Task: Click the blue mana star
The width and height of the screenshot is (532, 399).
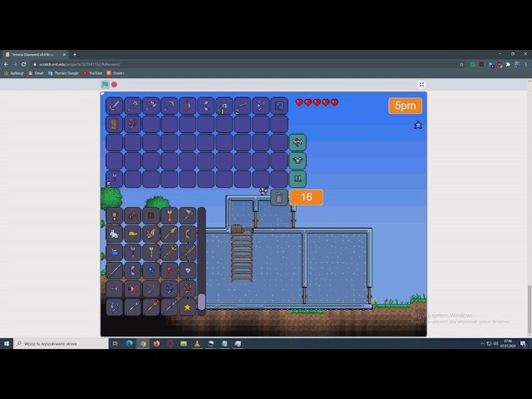Action: [x=418, y=126]
